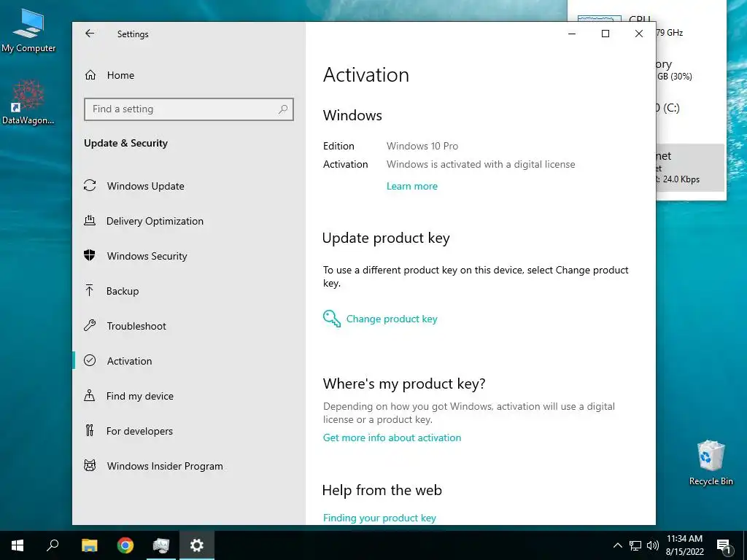This screenshot has width=747, height=560.
Task: Open Finding your product key link
Action: [x=379, y=518]
